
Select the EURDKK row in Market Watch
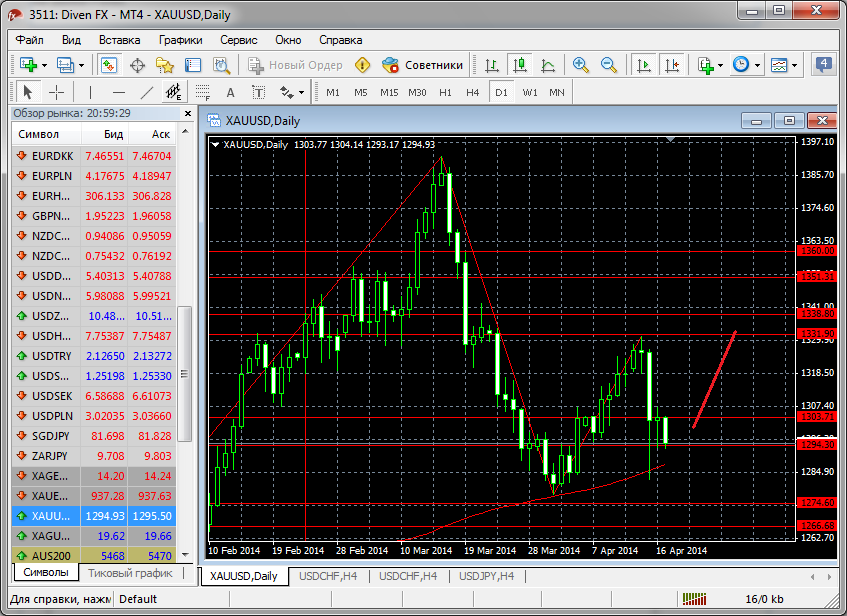(94, 156)
